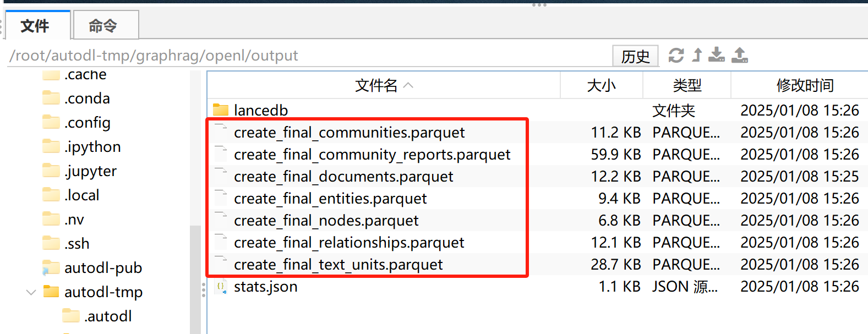Click the create_final_community_reports.parquet file icon
Viewport: 868px width, 334px height.
221,154
